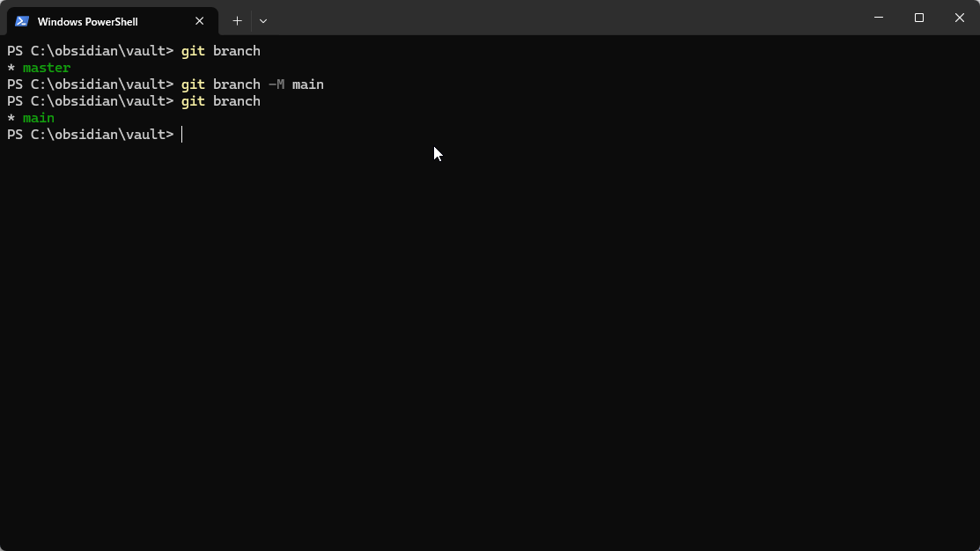The height and width of the screenshot is (551, 980).
Task: Click "git" in the first command line
Action: (x=193, y=51)
